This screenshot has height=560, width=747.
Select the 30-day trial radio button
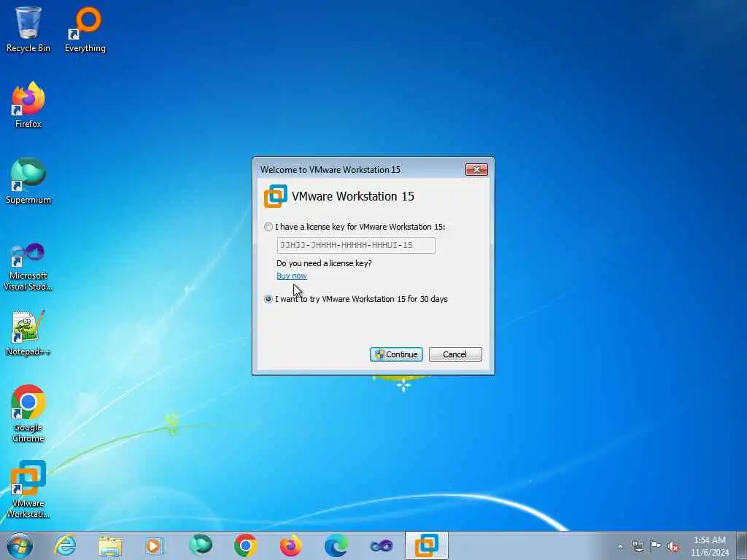268,299
